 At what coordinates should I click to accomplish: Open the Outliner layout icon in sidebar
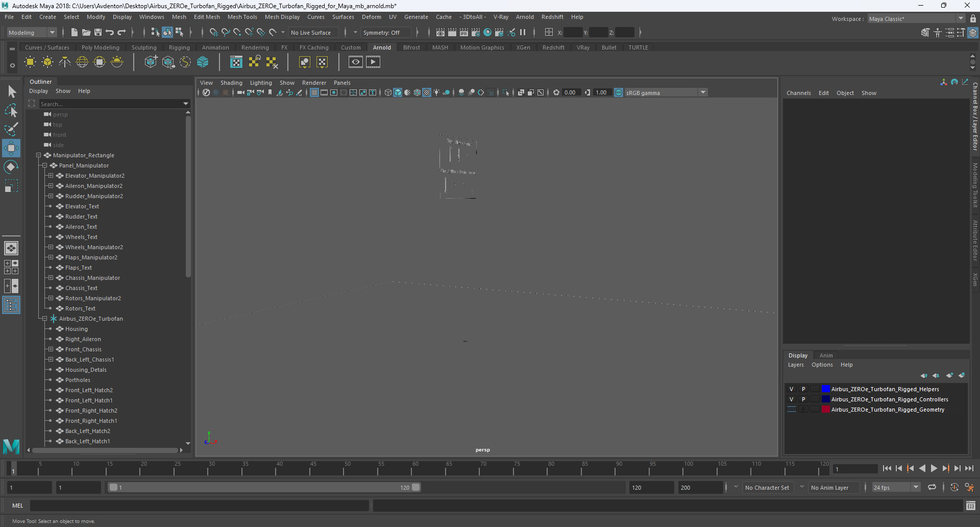click(11, 305)
